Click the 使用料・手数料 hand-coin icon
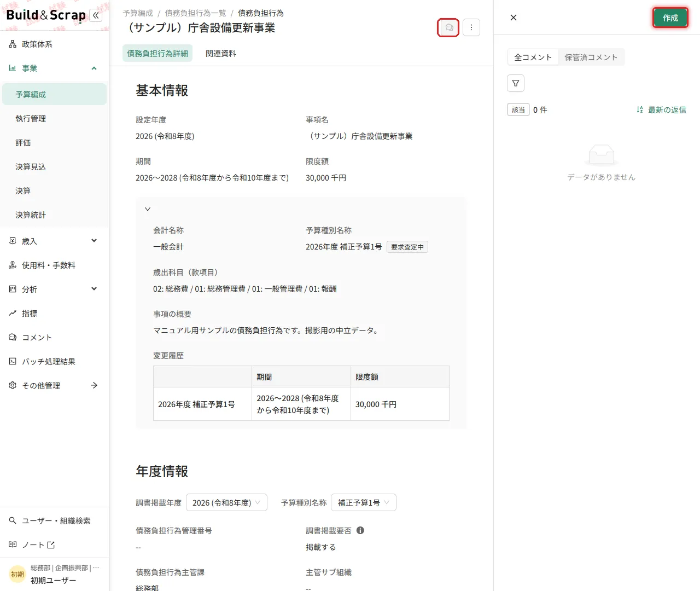Viewport: 700px width, 591px height. click(x=13, y=265)
